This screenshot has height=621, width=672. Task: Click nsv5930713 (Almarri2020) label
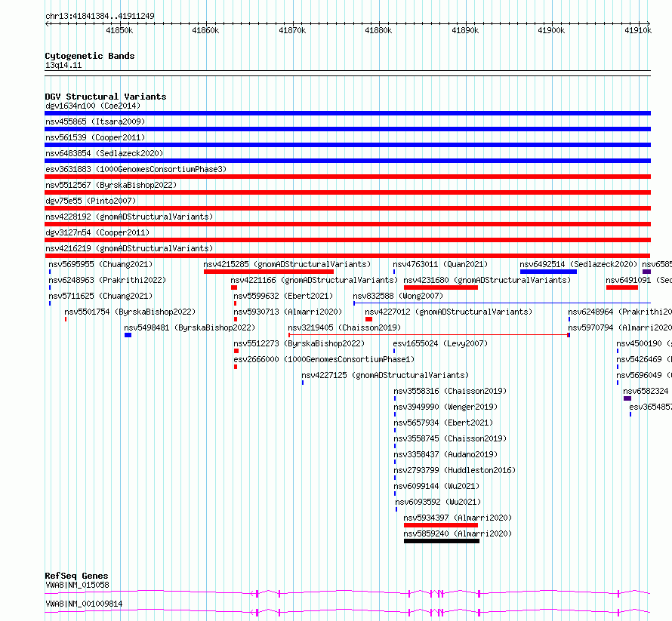point(288,312)
